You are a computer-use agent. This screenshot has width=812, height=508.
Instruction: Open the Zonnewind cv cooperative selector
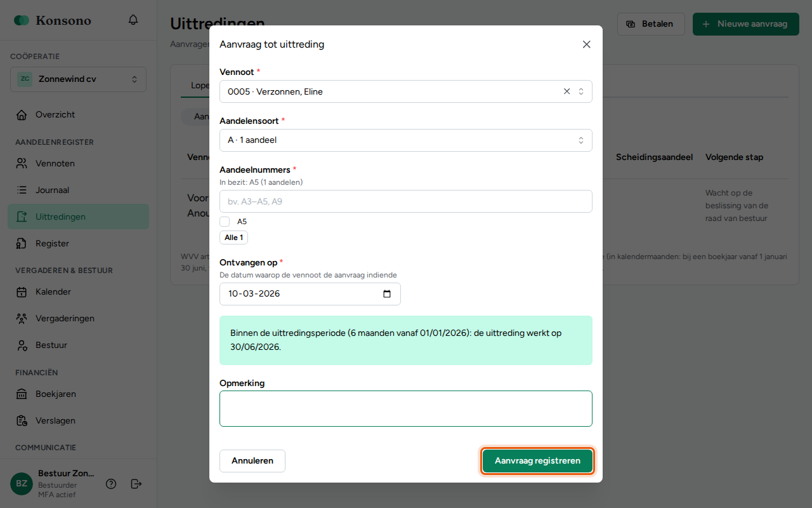tap(78, 79)
